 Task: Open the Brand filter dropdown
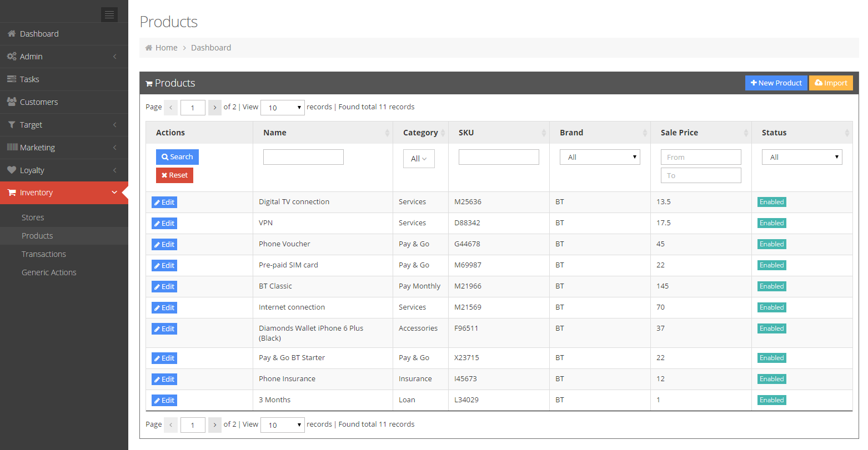click(600, 157)
